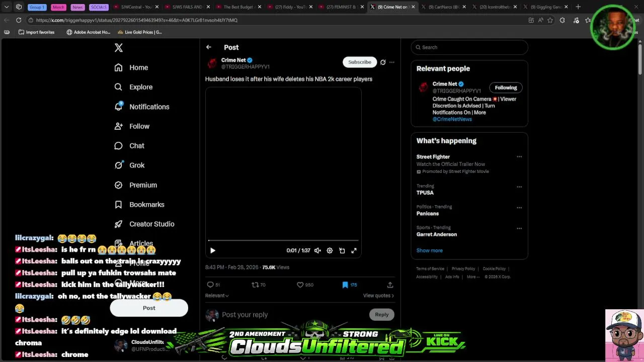
Task: Expand the Merch tab group
Action: coord(58,7)
